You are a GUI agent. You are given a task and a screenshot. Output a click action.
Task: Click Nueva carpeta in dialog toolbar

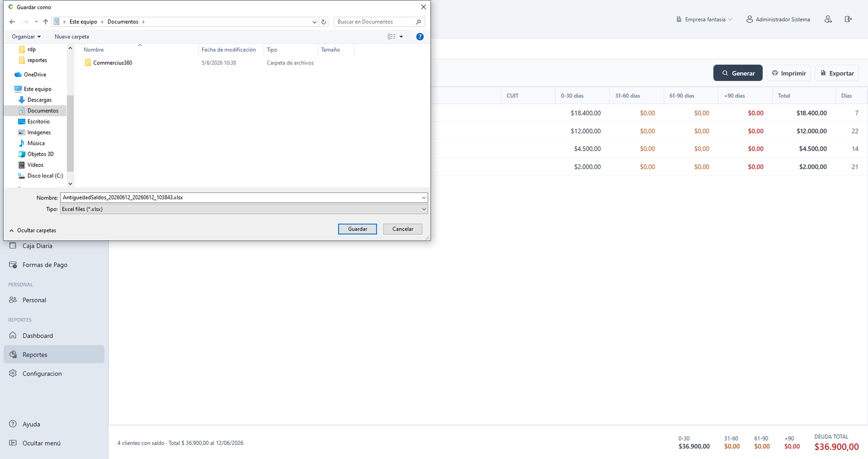tap(72, 37)
